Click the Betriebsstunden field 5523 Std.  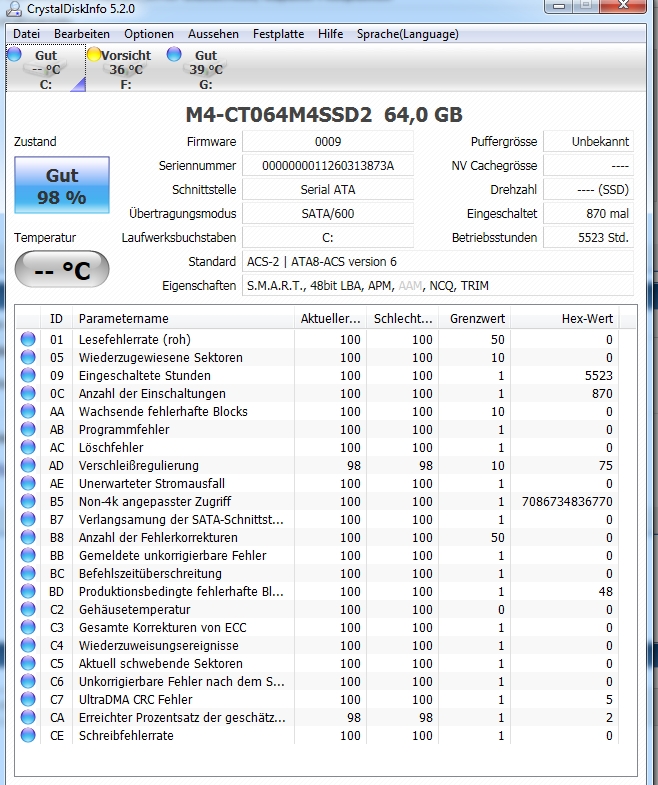pos(589,238)
